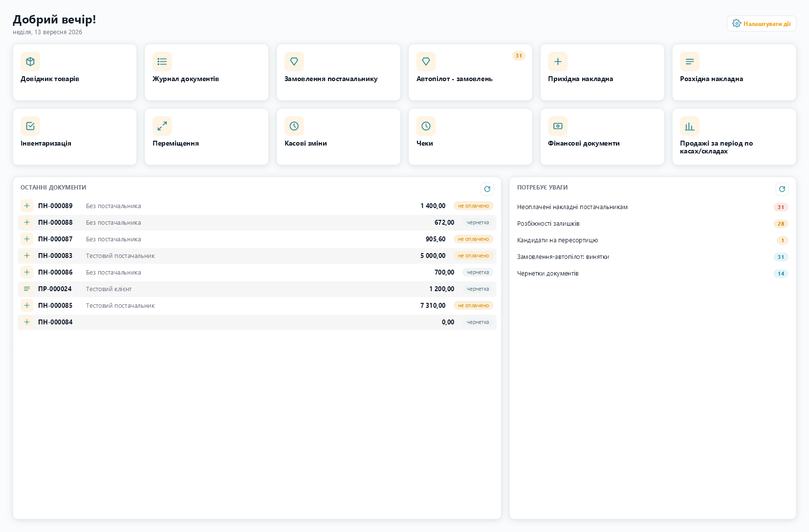Image resolution: width=809 pixels, height=532 pixels.
Task: Refresh the Останні документи list
Action: pyautogui.click(x=487, y=189)
